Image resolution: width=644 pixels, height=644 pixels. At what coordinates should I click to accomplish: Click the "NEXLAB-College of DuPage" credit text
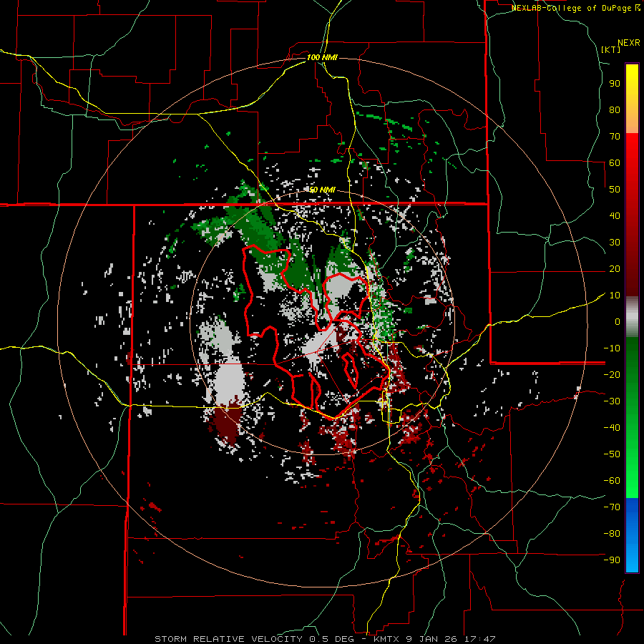(572, 8)
